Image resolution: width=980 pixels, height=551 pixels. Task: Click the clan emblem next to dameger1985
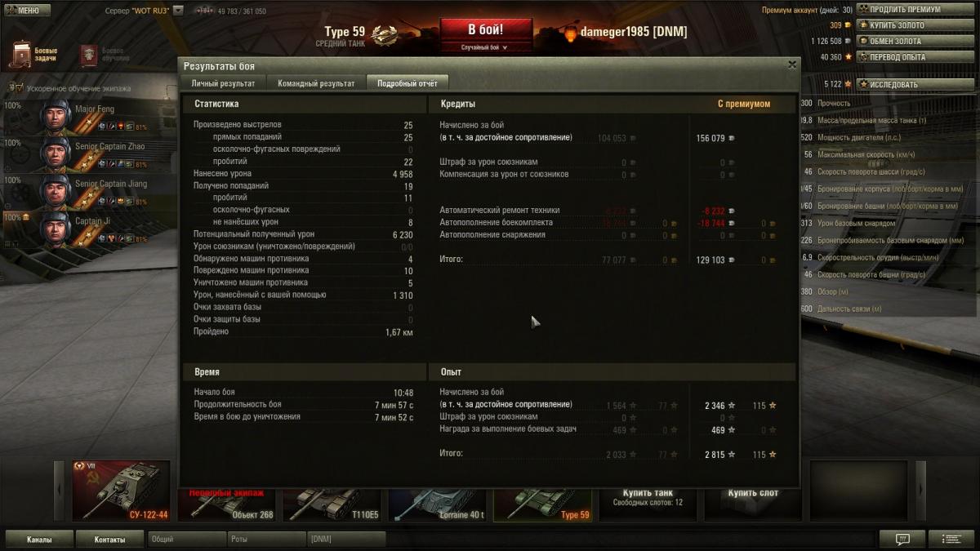[x=569, y=33]
